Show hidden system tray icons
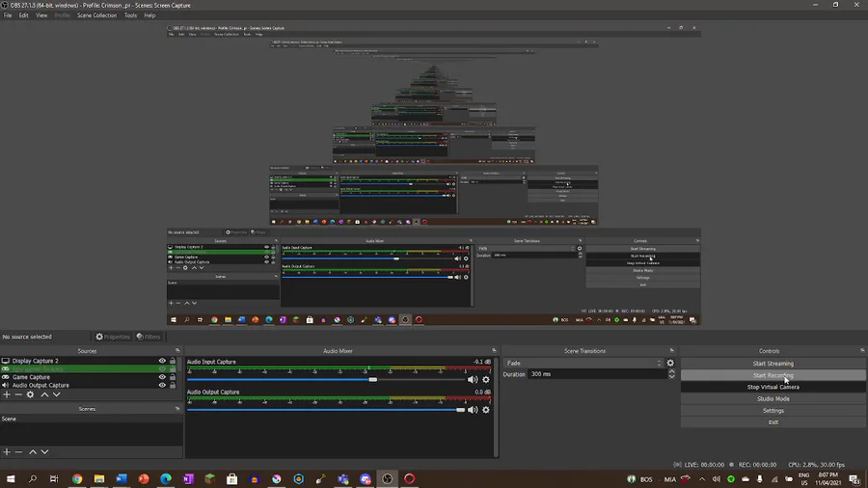This screenshot has width=868, height=488. [702, 479]
